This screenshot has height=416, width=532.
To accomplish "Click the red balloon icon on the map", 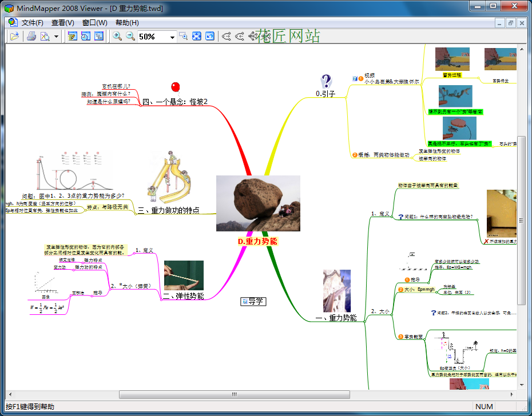I will [x=176, y=87].
